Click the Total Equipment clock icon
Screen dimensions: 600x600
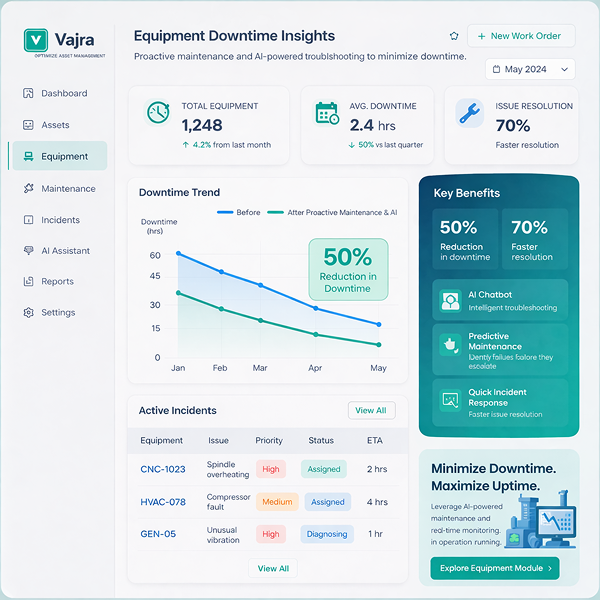158,112
